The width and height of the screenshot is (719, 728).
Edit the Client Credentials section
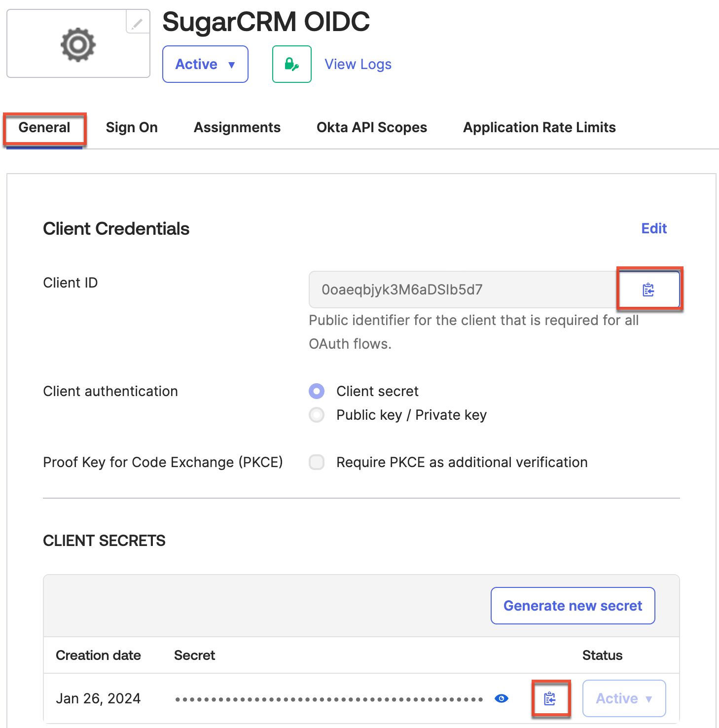pyautogui.click(x=653, y=228)
